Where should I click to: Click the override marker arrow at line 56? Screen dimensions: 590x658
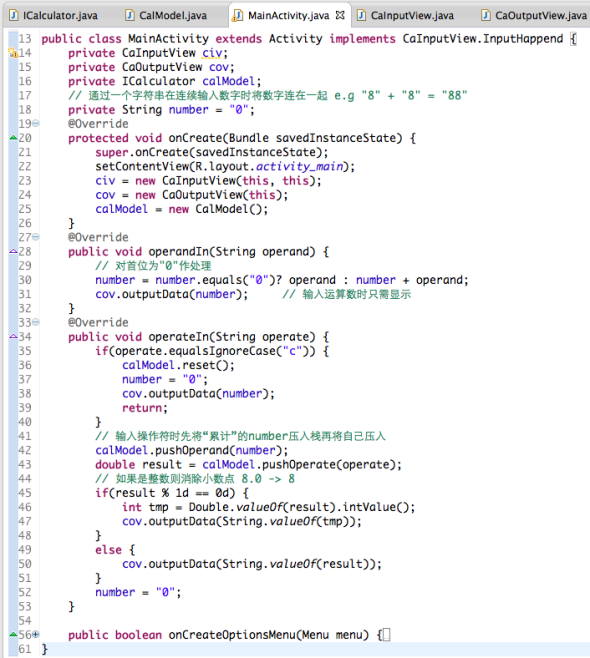click(13, 634)
